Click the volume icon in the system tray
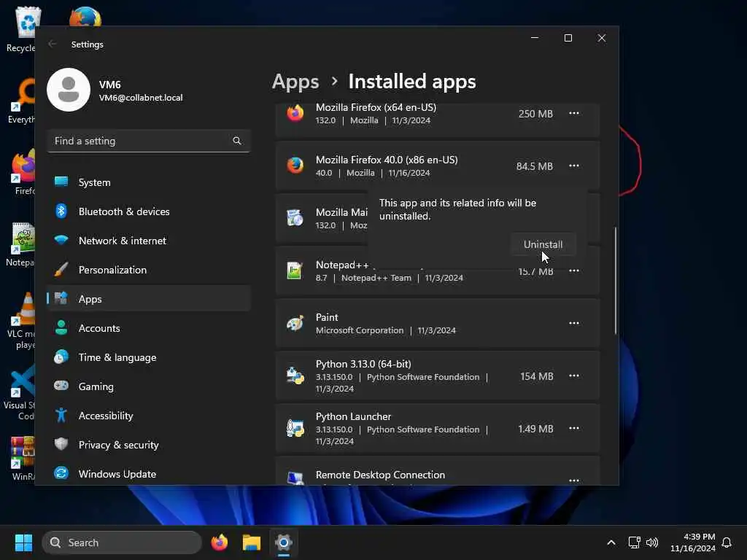The width and height of the screenshot is (747, 560). coord(651,542)
